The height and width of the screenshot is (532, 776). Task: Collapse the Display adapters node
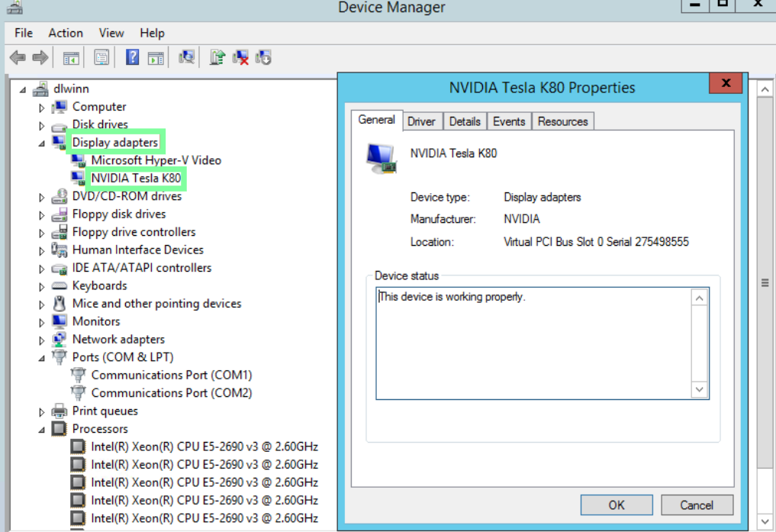[x=42, y=143]
